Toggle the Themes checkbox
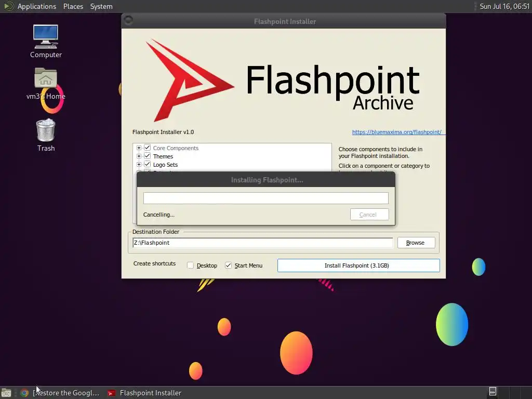The image size is (532, 399). (x=147, y=156)
